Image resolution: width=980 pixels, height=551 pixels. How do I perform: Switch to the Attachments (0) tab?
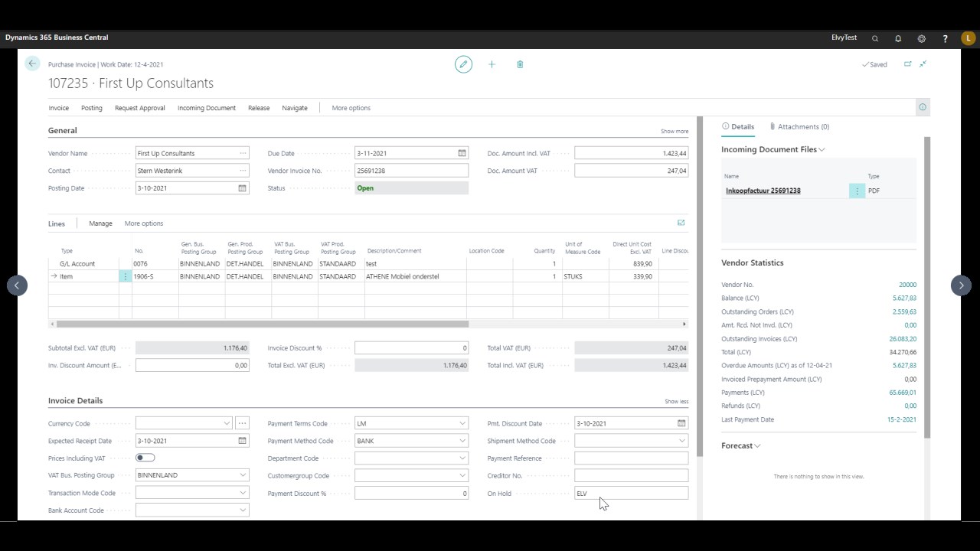799,127
